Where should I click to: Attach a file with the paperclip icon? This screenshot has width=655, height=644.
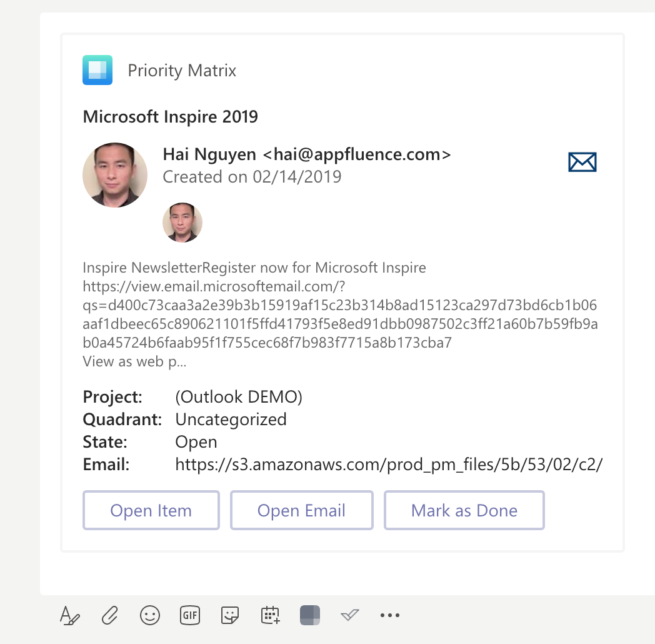[x=109, y=615]
